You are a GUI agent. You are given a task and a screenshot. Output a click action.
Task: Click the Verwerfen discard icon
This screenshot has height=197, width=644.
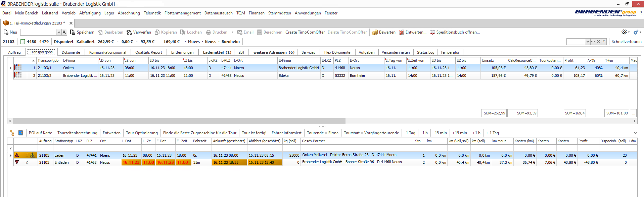129,32
